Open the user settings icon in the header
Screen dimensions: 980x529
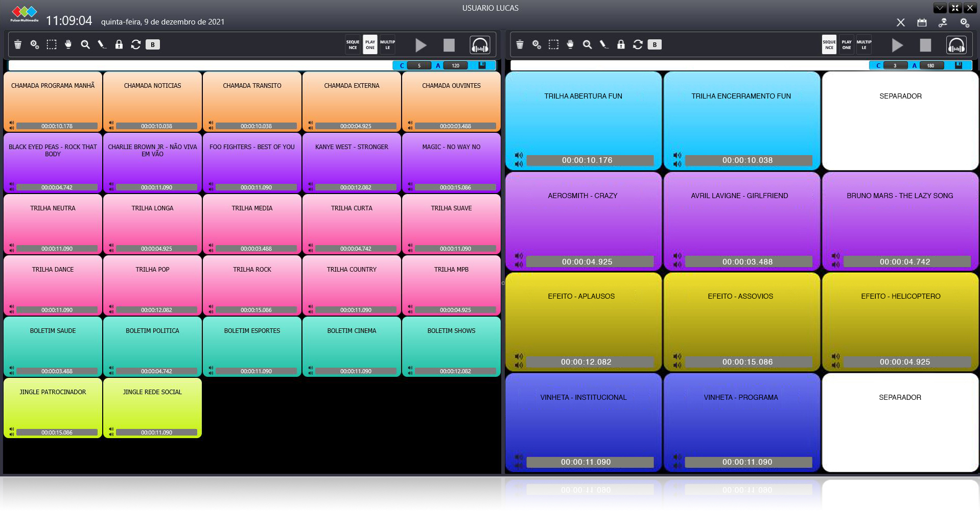pos(943,22)
